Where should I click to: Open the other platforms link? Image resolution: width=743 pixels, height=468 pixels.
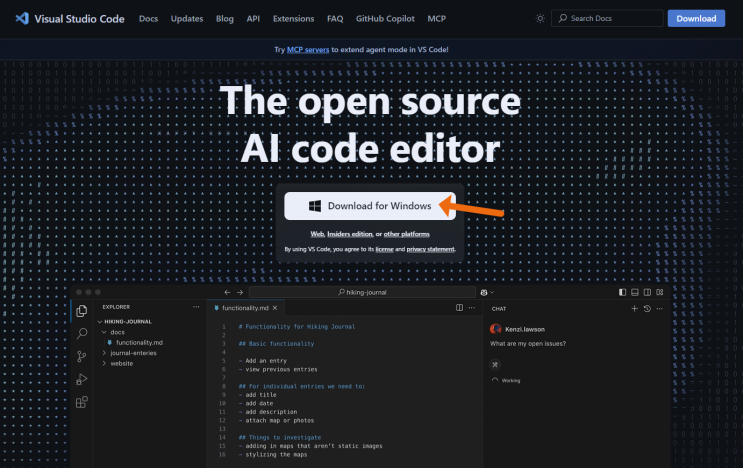(407, 234)
